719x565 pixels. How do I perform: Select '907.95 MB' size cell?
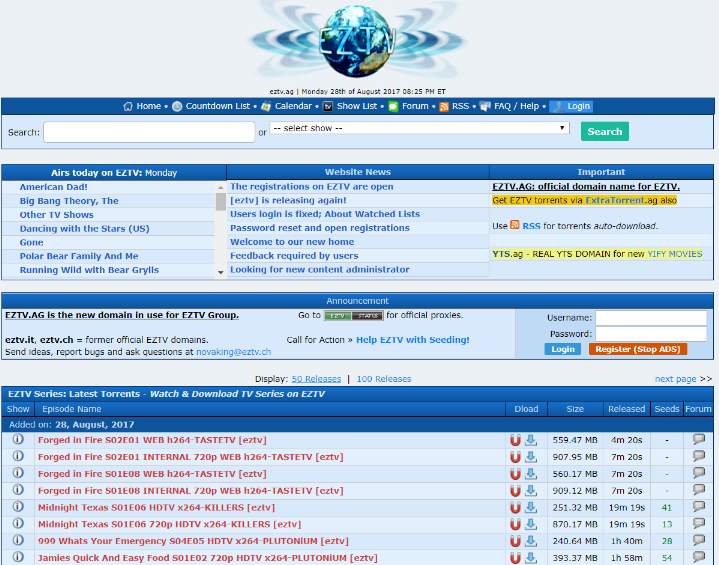(x=575, y=457)
